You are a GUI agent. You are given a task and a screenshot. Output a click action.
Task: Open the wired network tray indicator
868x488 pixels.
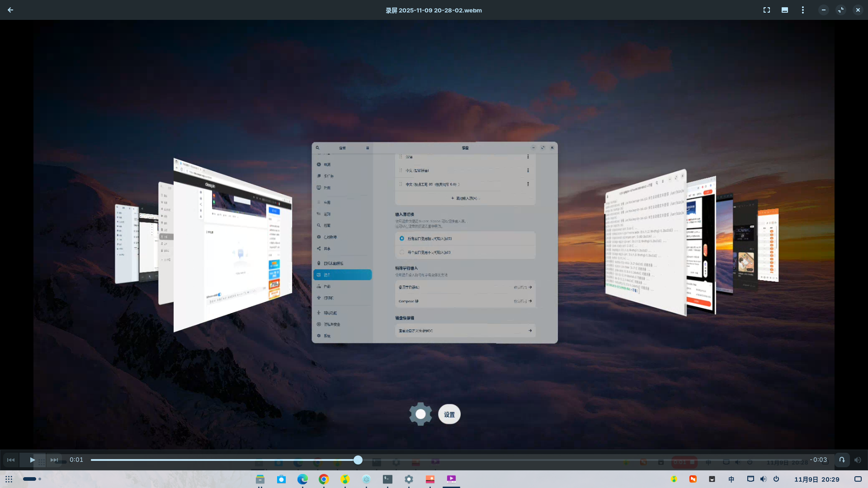(750, 479)
